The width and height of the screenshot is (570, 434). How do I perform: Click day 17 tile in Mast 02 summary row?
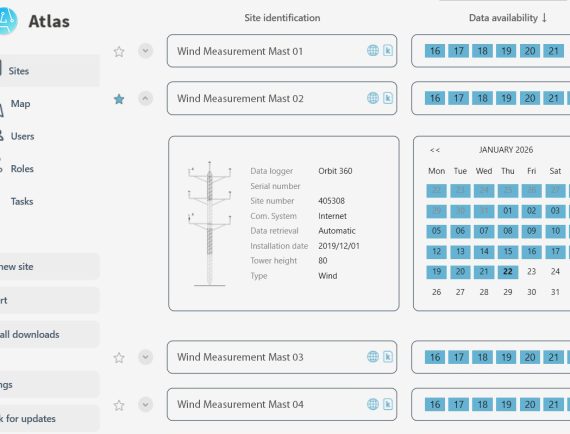point(459,98)
